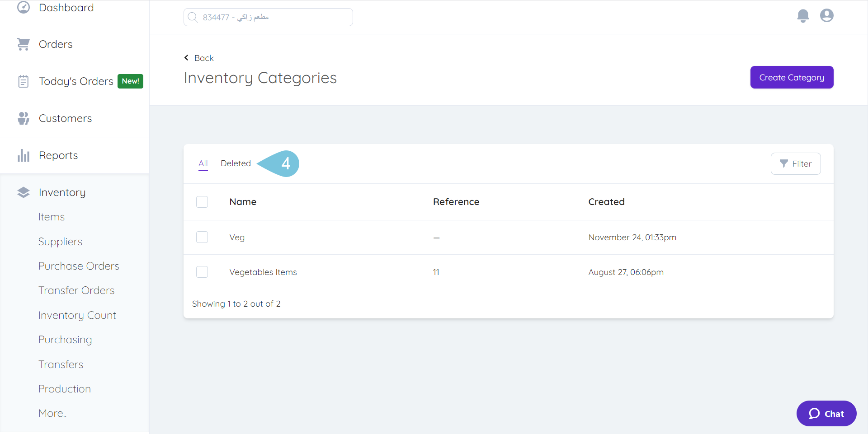Switch to the Deleted tab
The height and width of the screenshot is (434, 868).
tap(236, 163)
